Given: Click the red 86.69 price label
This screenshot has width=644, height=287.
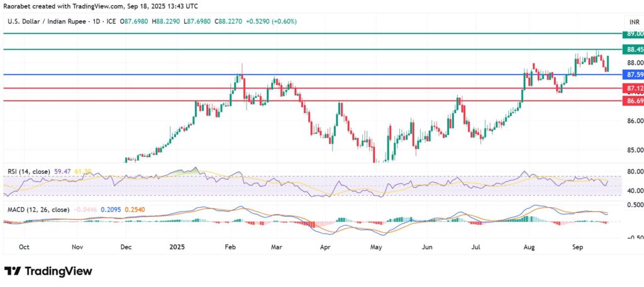Looking at the screenshot, I should (631, 100).
